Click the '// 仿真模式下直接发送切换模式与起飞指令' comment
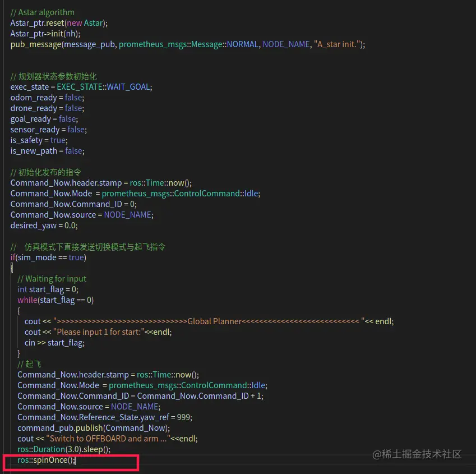 click(x=88, y=247)
